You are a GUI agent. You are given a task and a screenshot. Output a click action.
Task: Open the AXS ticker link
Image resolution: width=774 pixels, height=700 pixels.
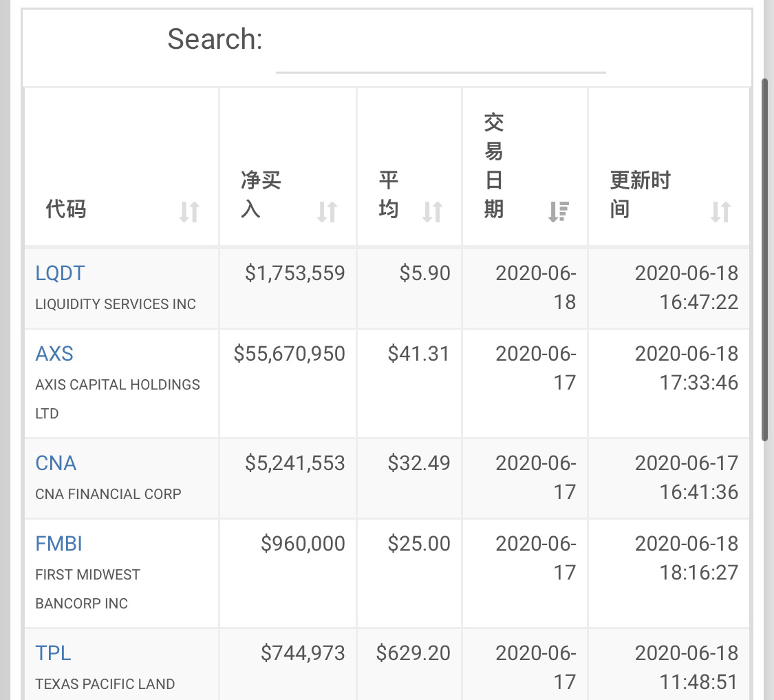[54, 354]
